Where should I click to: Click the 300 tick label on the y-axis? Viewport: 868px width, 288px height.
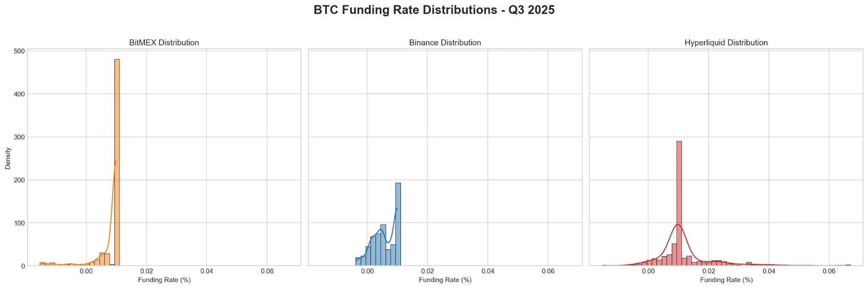point(19,137)
